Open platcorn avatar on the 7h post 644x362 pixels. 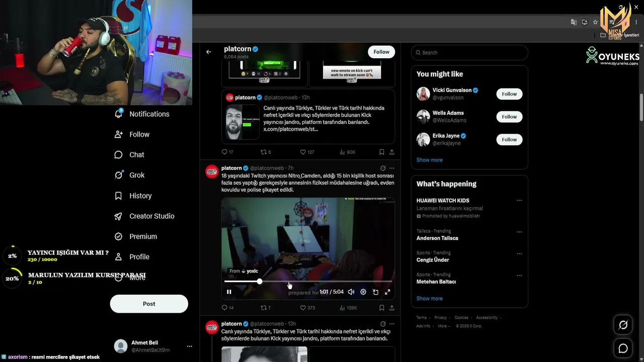[212, 171]
